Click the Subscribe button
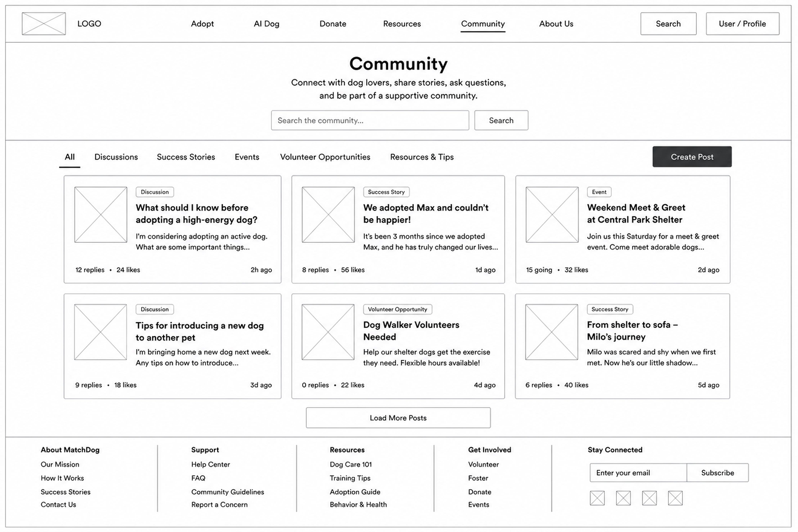 (x=718, y=473)
